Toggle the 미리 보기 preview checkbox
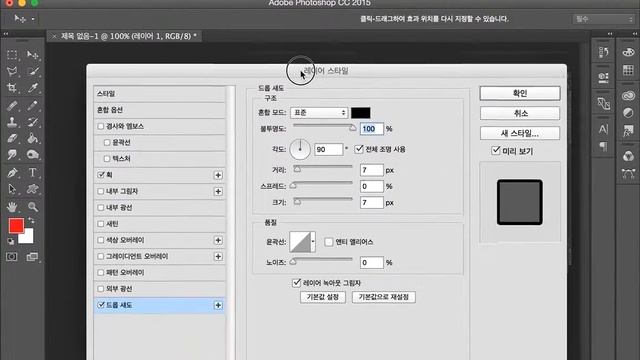 point(496,151)
